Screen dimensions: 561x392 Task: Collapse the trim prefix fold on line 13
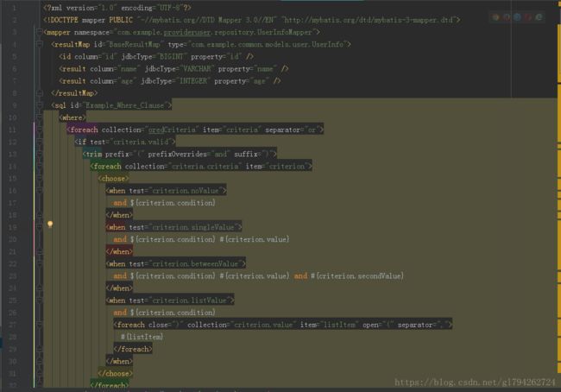(x=40, y=154)
